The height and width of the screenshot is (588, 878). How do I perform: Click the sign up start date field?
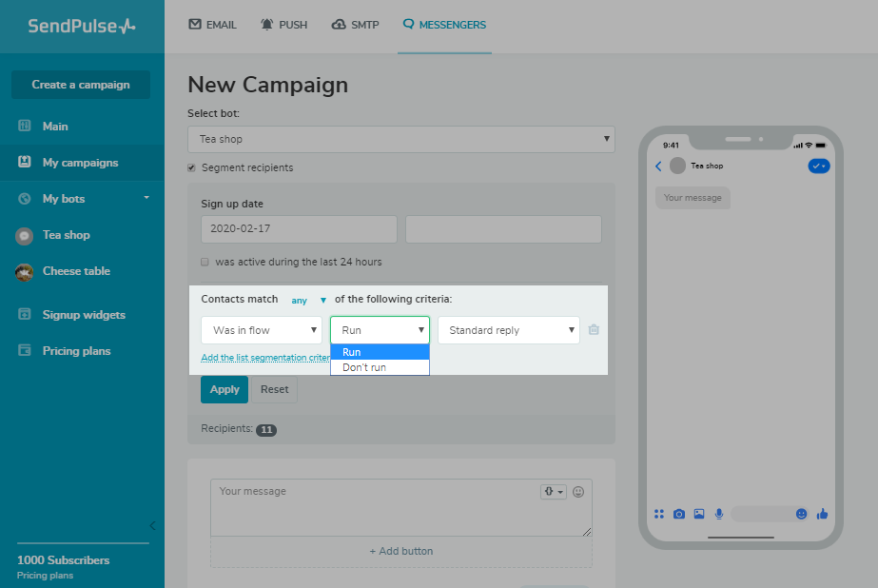[299, 229]
